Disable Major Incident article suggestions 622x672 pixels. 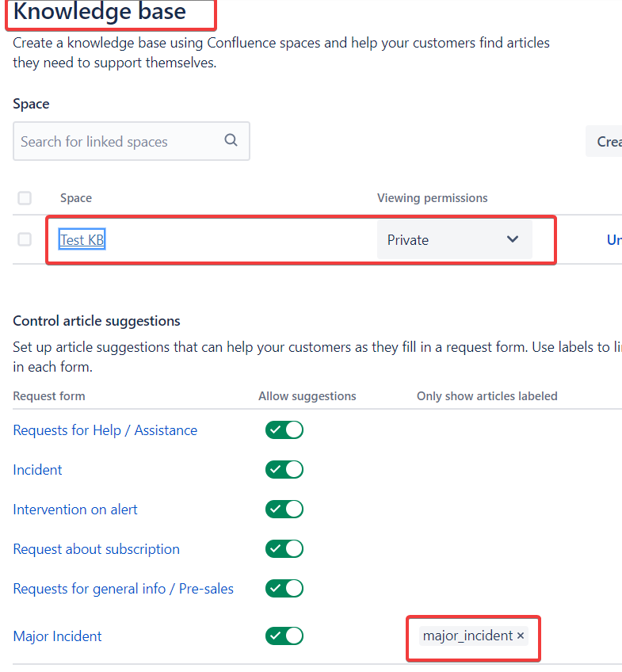(x=284, y=636)
